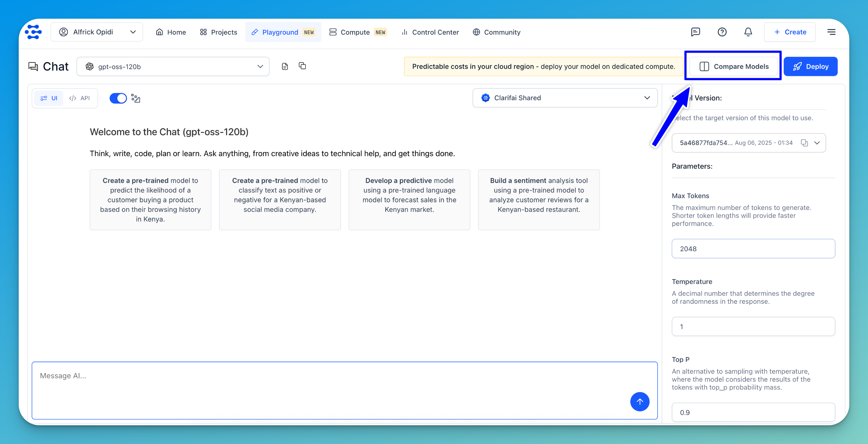This screenshot has height=444, width=868.
Task: Open Control Center
Action: pyautogui.click(x=430, y=32)
